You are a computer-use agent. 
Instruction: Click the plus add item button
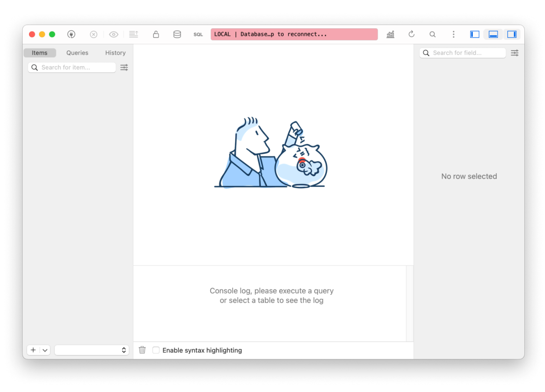click(33, 350)
